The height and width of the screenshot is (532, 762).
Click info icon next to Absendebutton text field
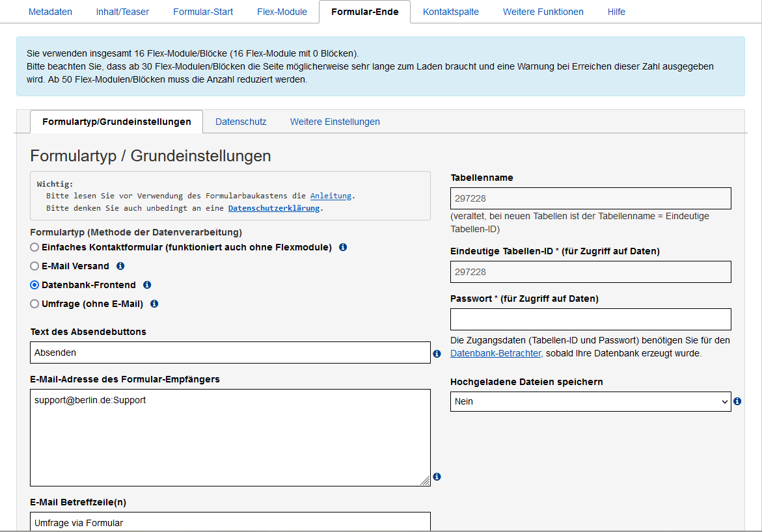pyautogui.click(x=437, y=352)
